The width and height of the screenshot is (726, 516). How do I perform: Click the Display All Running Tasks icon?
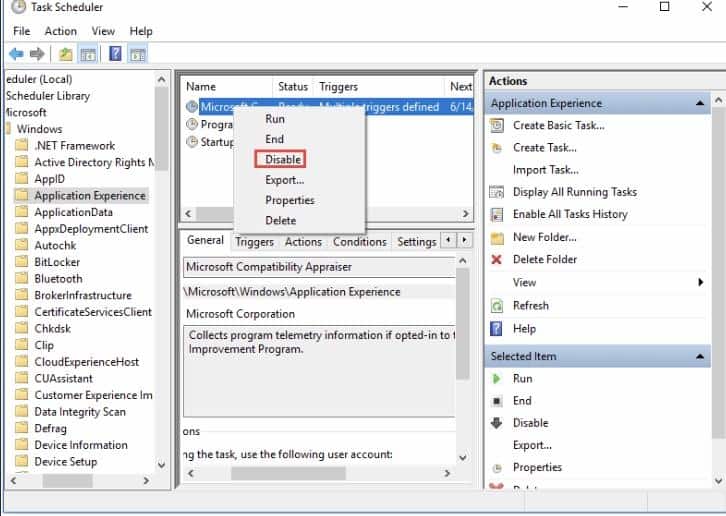497,192
